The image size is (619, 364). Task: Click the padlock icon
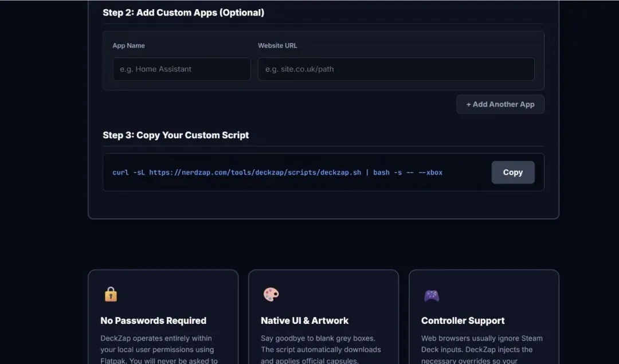click(x=111, y=295)
